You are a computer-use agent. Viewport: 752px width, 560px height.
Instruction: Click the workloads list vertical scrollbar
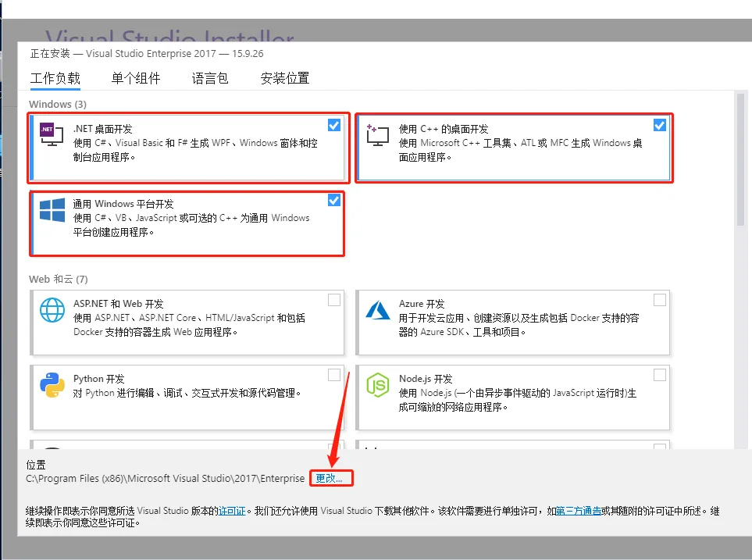click(740, 159)
